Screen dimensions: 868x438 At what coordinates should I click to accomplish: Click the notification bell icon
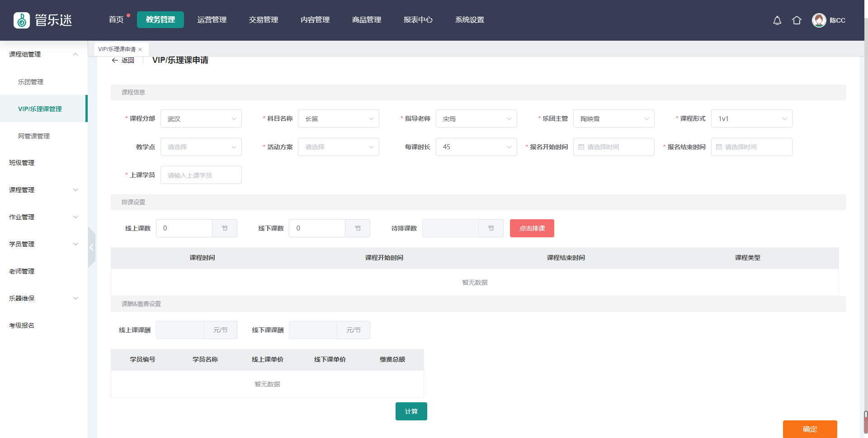tap(777, 20)
